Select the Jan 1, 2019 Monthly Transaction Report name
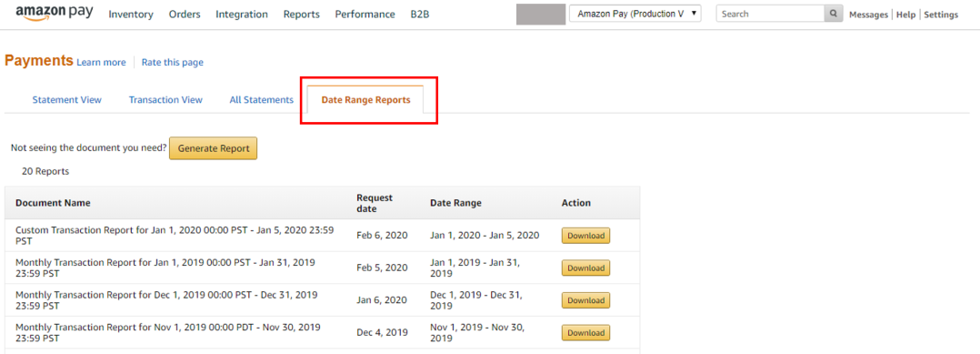Viewport: 980px width, 354px height. 165,268
